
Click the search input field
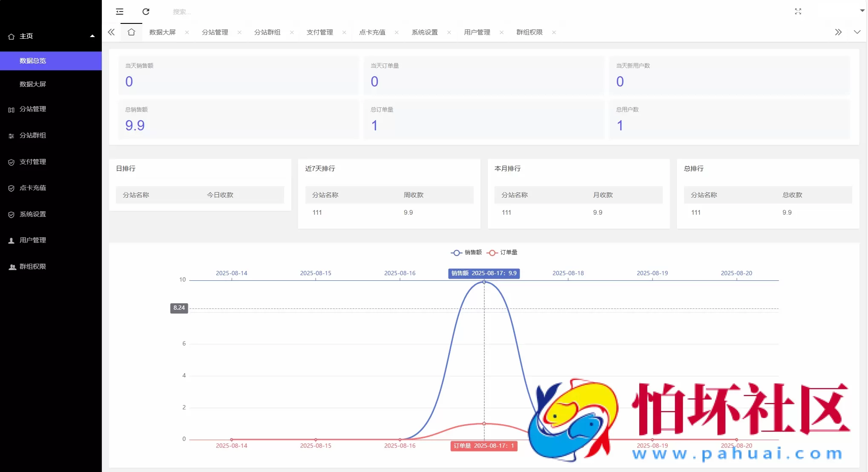[x=213, y=12]
